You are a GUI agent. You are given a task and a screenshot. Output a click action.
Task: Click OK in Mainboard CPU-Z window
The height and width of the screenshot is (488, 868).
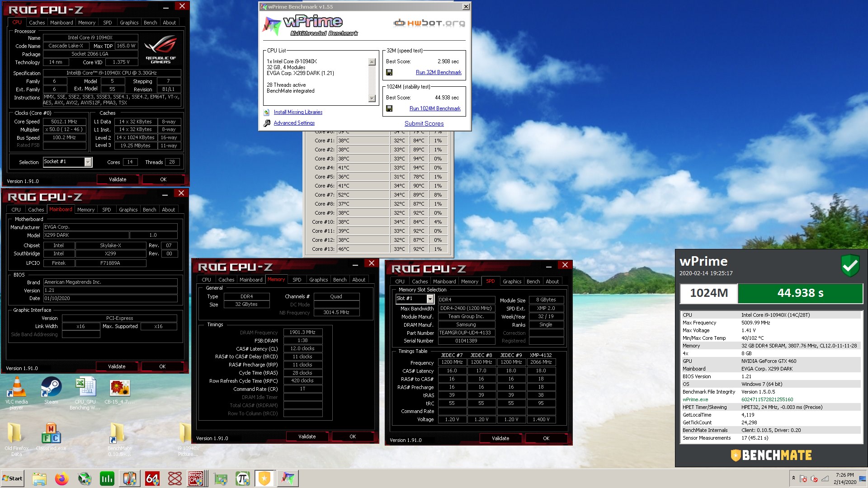(162, 366)
